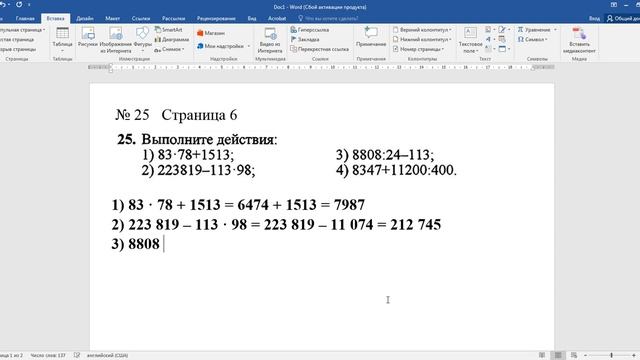
Task: Open Титульная страница cover page dropdown
Action: (x=22, y=30)
